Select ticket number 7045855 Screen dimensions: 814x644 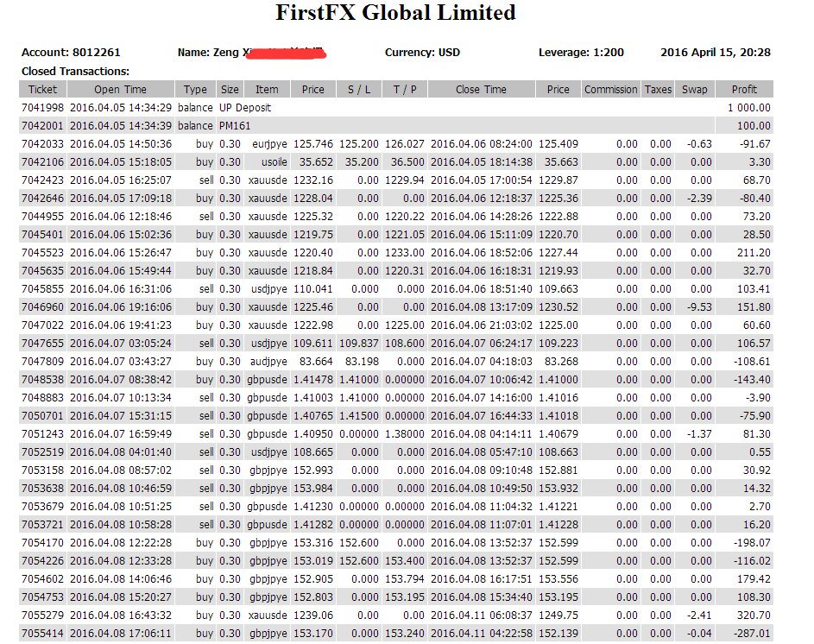click(42, 288)
